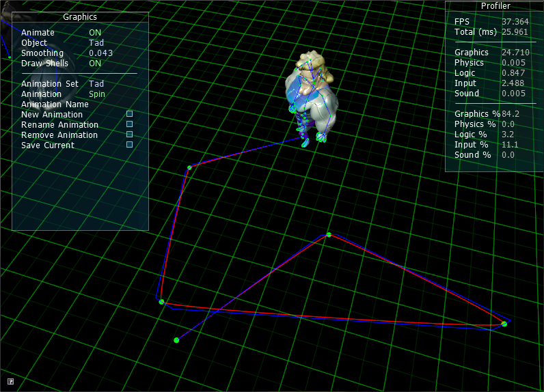Screen dimensions: 544x392
Task: Change the Animation value Spin
Action: click(x=97, y=94)
